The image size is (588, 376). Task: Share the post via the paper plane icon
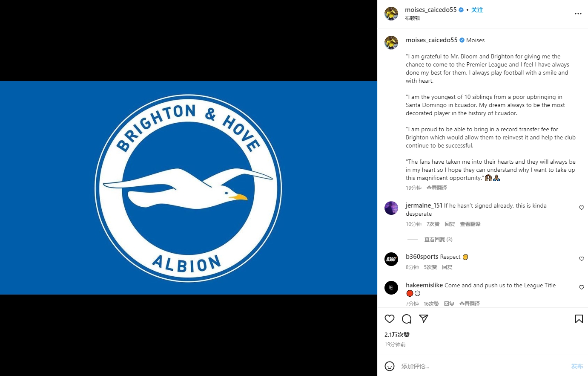424,319
